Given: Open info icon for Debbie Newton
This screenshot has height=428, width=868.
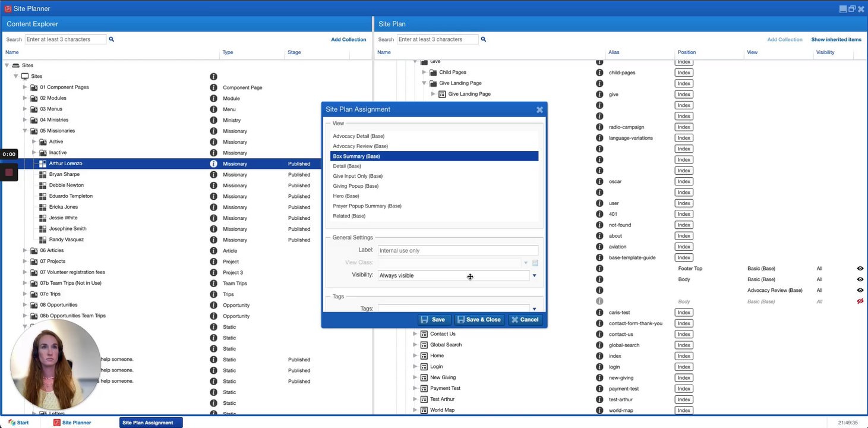Looking at the screenshot, I should pos(213,185).
